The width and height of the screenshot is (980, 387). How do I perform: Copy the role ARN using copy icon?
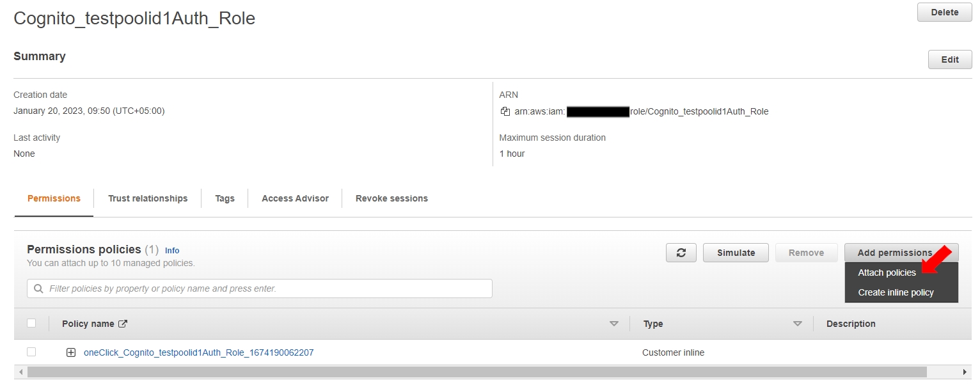coord(505,111)
